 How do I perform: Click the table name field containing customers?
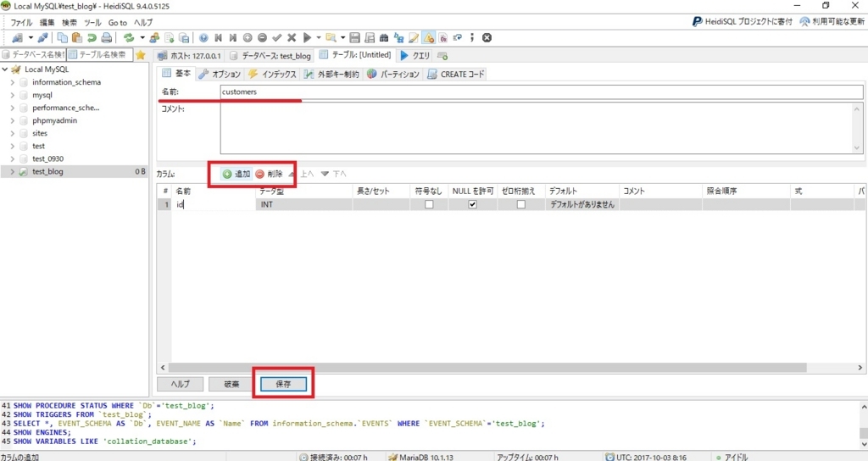pos(542,92)
